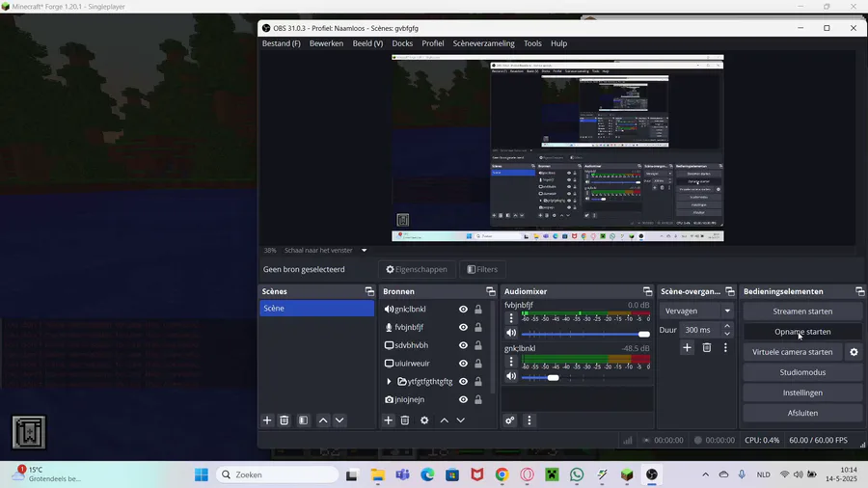This screenshot has height=488, width=868.
Task: Start recording with Opname starten
Action: click(802, 332)
